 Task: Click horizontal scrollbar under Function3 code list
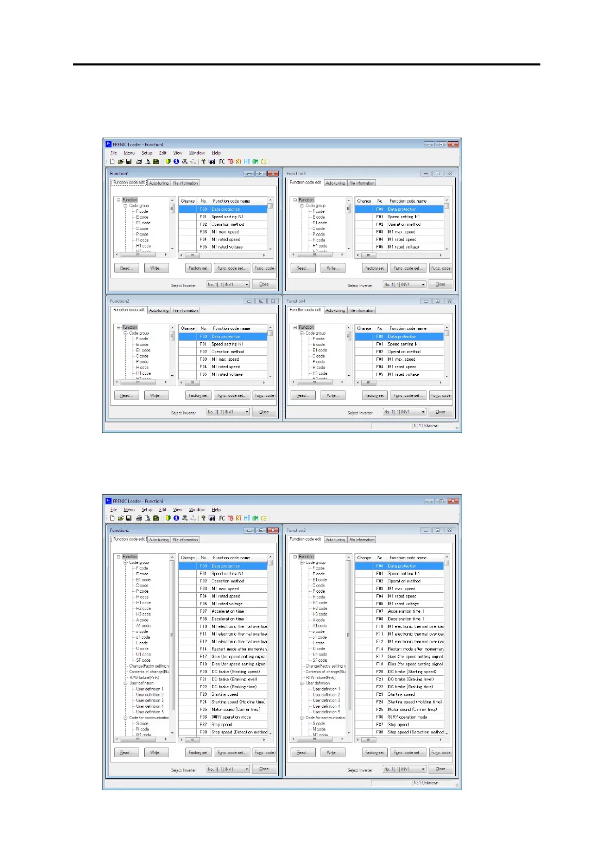coord(399,255)
